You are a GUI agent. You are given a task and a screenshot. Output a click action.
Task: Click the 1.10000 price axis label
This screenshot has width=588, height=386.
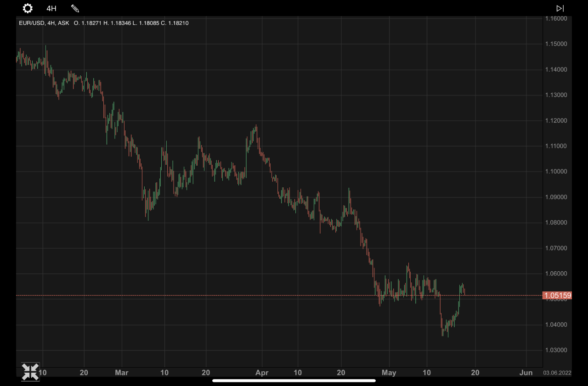(x=556, y=172)
